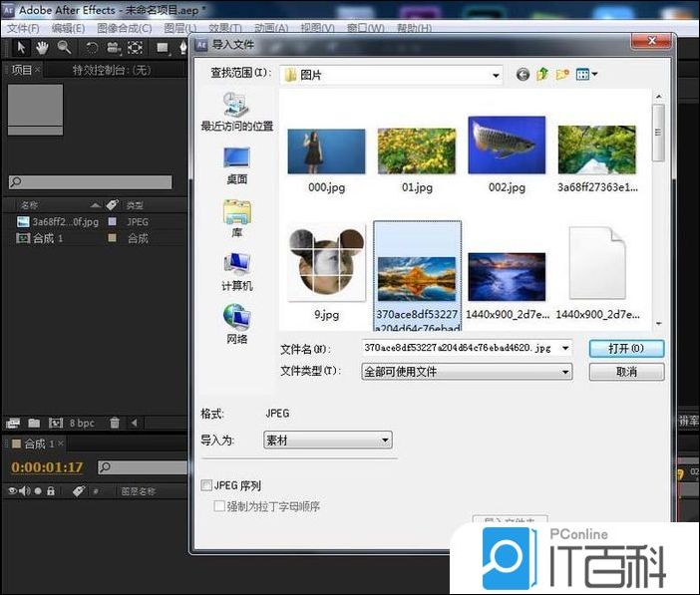Open the 文件(F) menu
The image size is (700, 595).
[23, 27]
